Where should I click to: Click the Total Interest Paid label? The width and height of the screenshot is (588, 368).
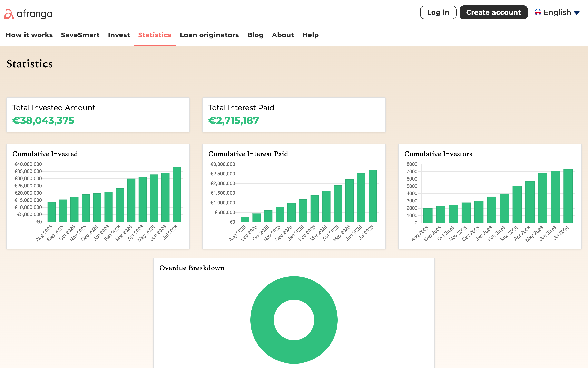coord(241,108)
